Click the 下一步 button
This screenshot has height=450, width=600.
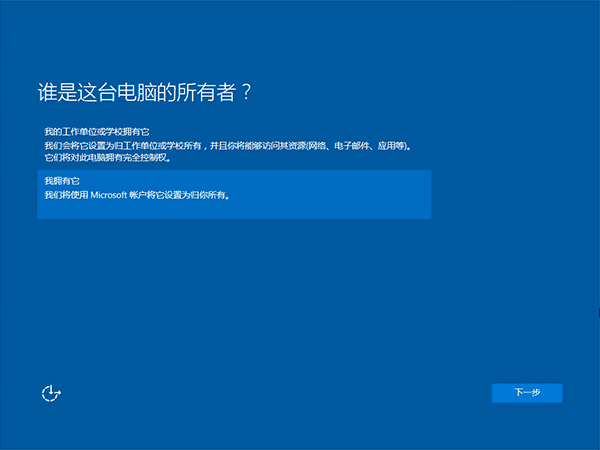[x=527, y=393]
